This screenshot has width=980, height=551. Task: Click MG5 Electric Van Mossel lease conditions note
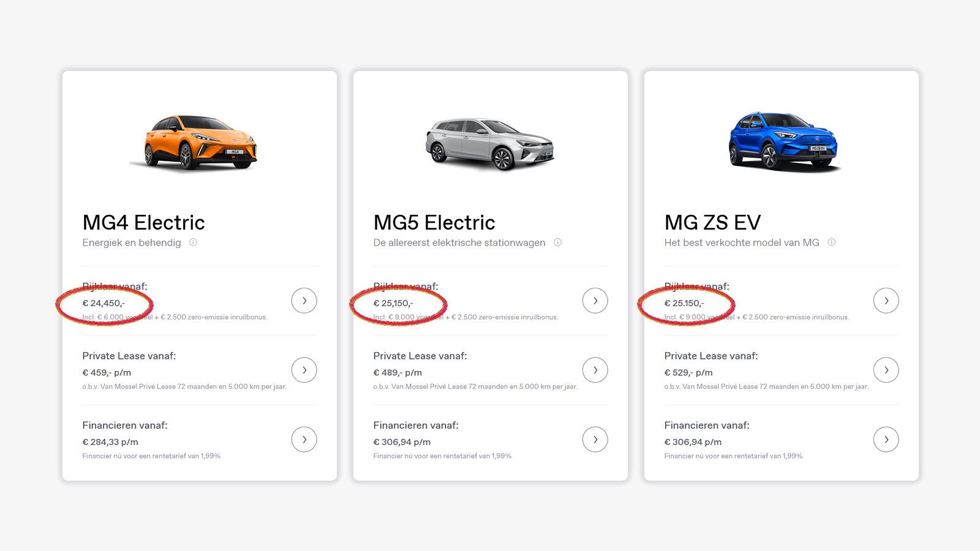click(x=475, y=386)
